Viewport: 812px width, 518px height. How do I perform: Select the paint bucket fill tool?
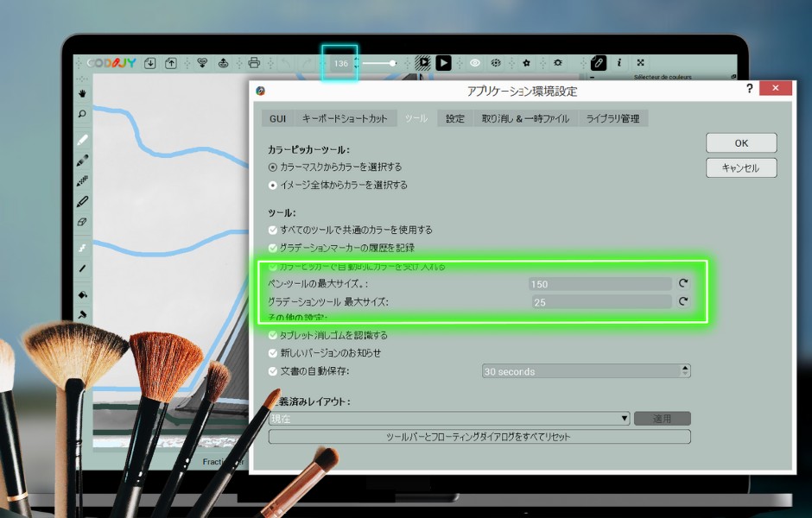pos(83,294)
